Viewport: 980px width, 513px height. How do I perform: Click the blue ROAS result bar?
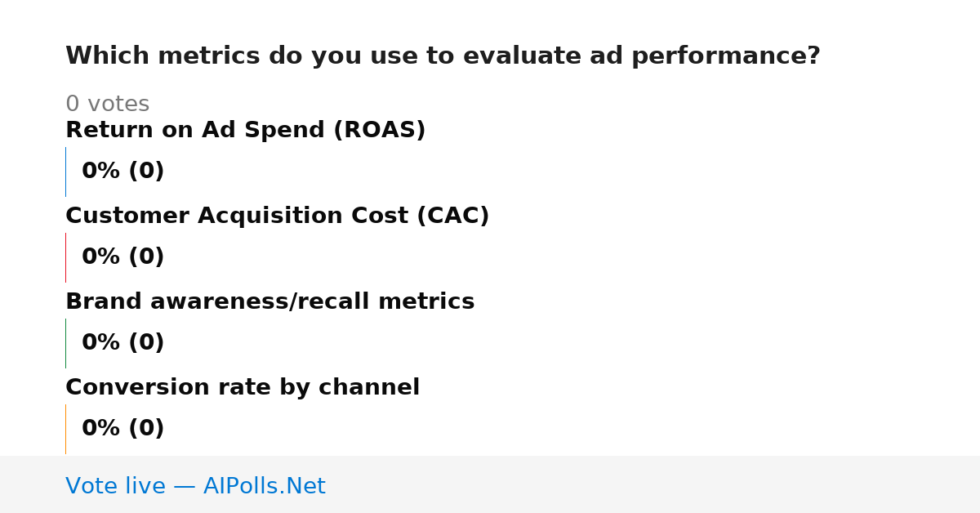(65, 172)
